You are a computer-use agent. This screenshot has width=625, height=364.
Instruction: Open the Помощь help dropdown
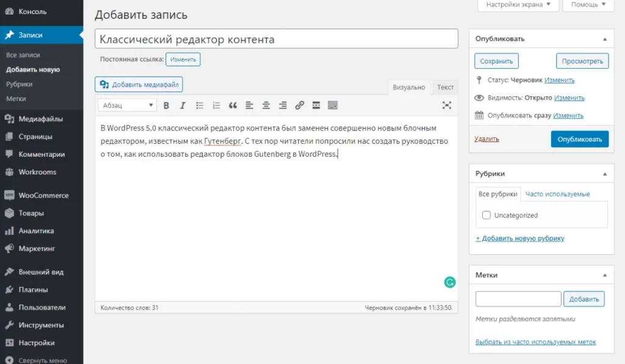[588, 5]
